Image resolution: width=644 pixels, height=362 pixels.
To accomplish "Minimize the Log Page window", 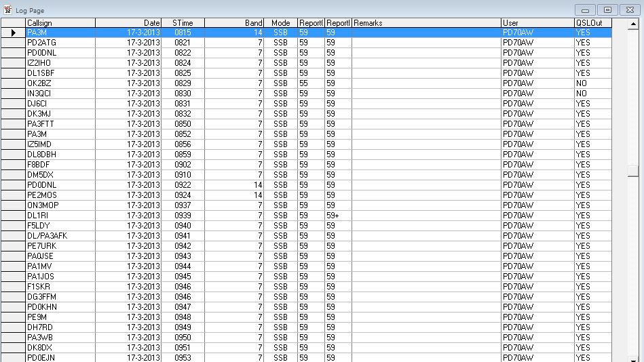I will pyautogui.click(x=586, y=9).
